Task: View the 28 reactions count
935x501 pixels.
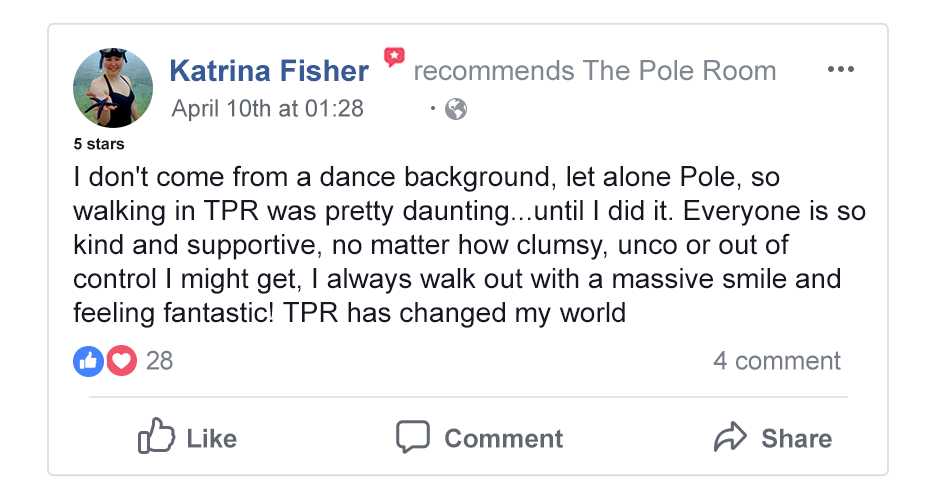Action: pos(159,361)
